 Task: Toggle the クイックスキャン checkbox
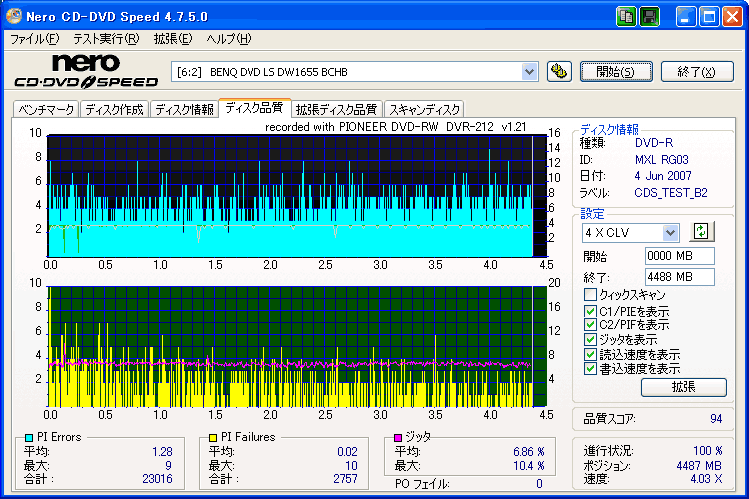(x=590, y=294)
